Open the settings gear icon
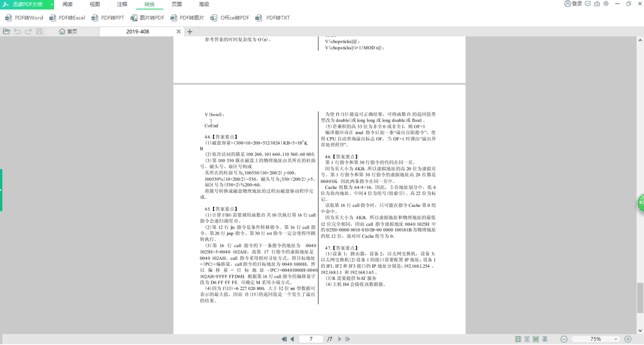The height and width of the screenshot is (345, 644). [x=606, y=4]
